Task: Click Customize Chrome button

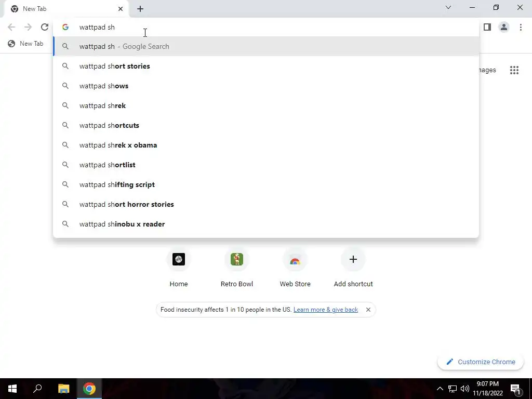Action: click(x=481, y=362)
